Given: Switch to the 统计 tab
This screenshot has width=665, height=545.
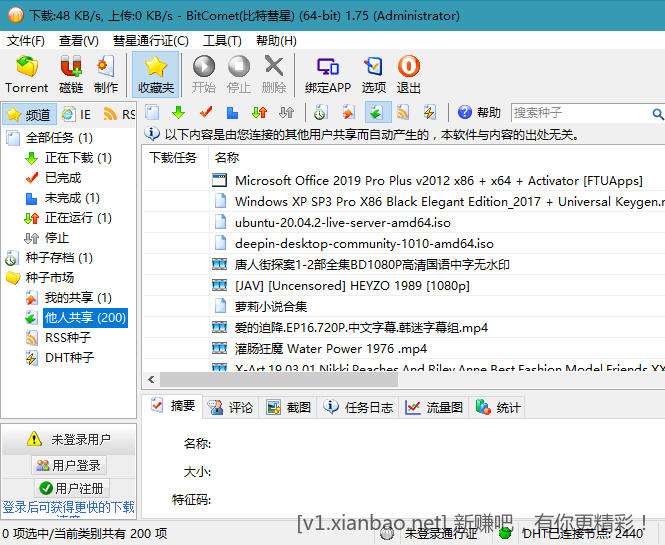Looking at the screenshot, I should (497, 408).
